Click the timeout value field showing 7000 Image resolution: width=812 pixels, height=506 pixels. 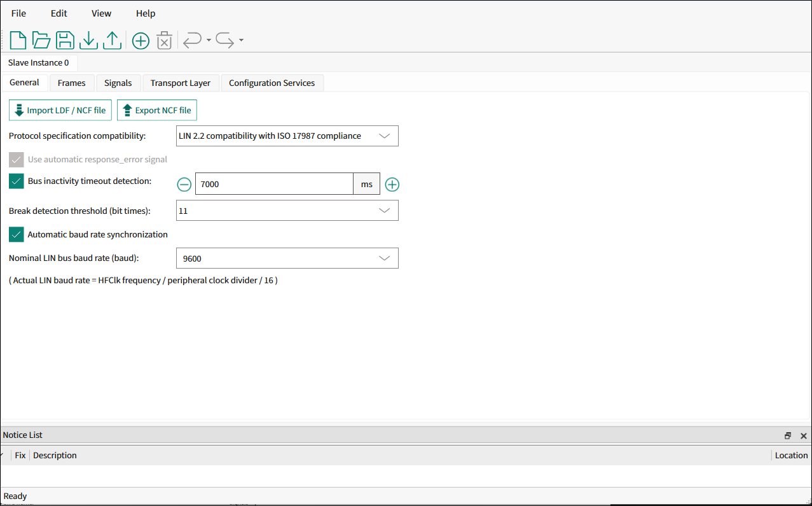click(x=274, y=184)
